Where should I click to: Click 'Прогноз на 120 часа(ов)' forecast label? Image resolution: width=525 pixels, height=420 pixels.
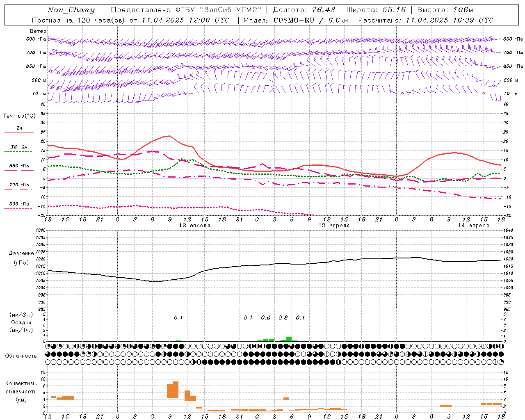[x=78, y=20]
